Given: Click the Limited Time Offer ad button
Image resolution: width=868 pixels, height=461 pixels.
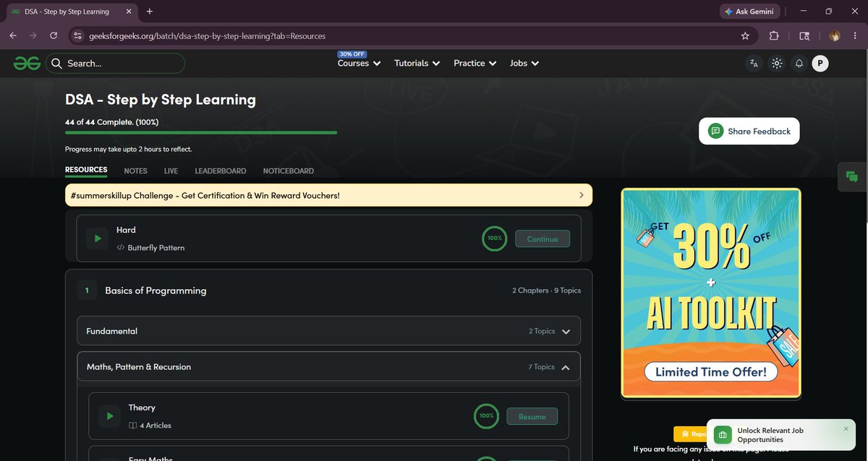Looking at the screenshot, I should pos(711,372).
